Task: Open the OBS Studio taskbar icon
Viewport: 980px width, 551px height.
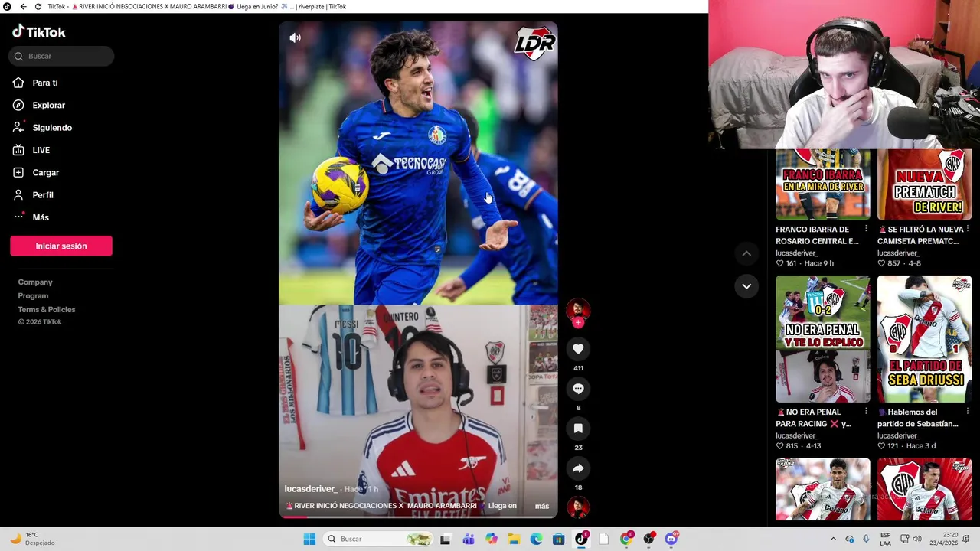Action: (x=648, y=539)
